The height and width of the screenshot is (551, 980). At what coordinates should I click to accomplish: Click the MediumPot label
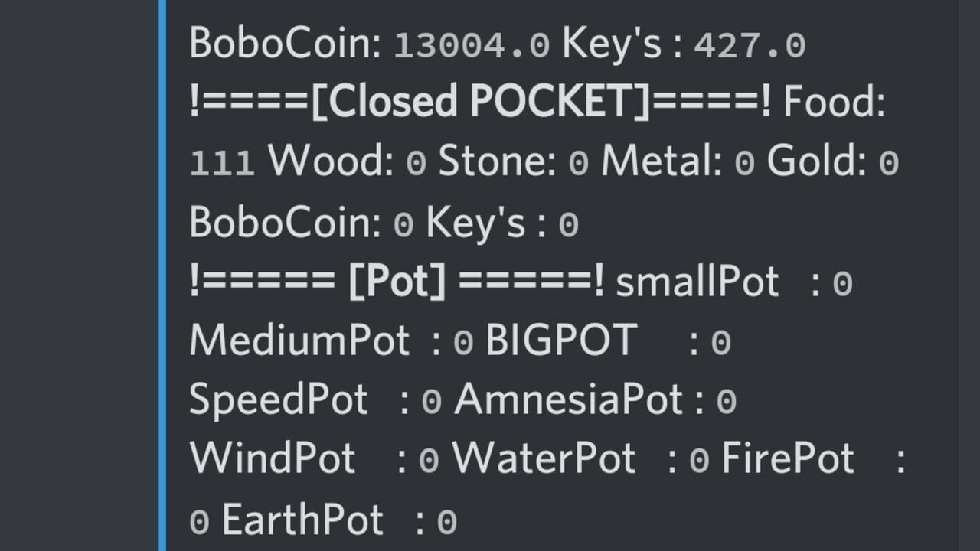click(x=299, y=341)
